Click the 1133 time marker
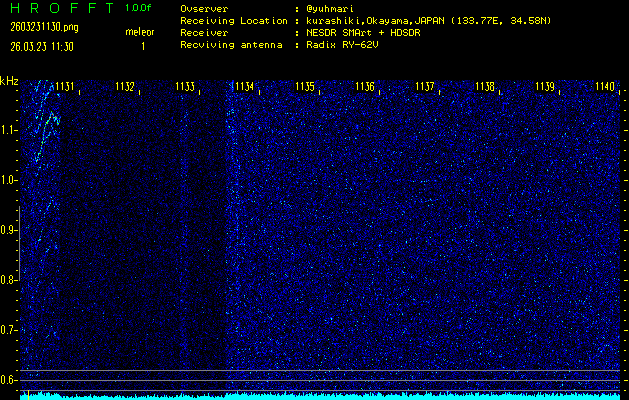Image resolution: width=629 pixels, height=400 pixels. pyautogui.click(x=185, y=87)
